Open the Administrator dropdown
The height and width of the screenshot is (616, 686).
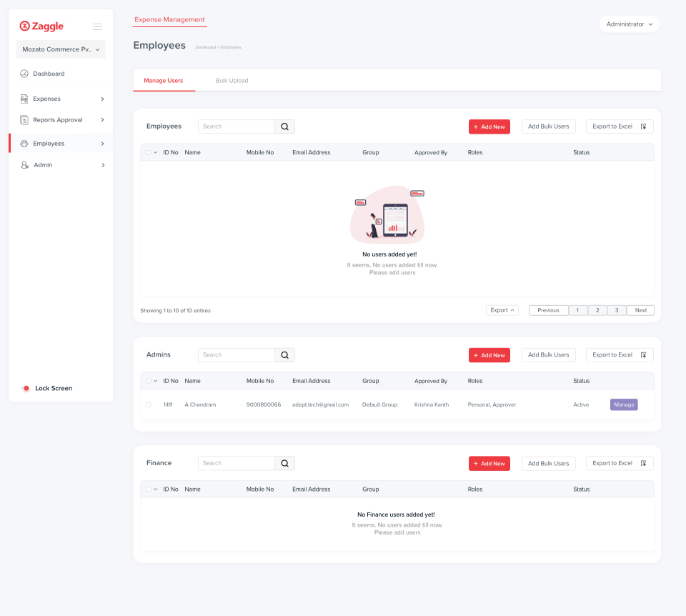coord(628,24)
